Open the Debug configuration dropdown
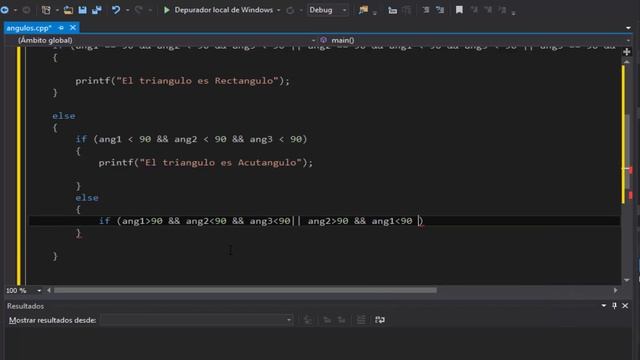Viewport: 640px width, 360px height. tap(328, 10)
